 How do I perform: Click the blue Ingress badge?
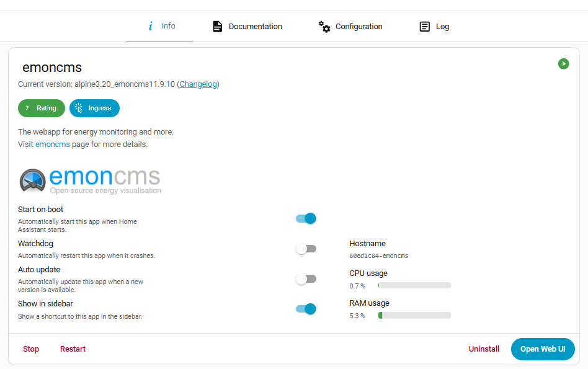pyautogui.click(x=94, y=108)
